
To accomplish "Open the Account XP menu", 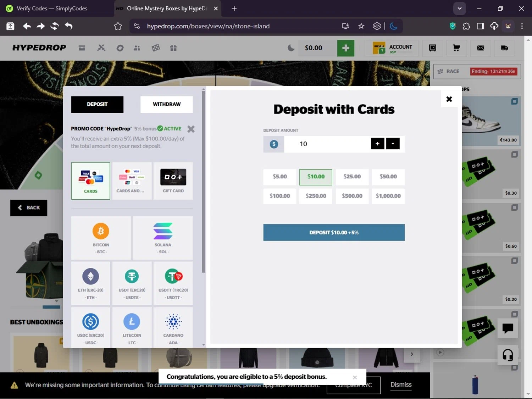I will [x=392, y=48].
